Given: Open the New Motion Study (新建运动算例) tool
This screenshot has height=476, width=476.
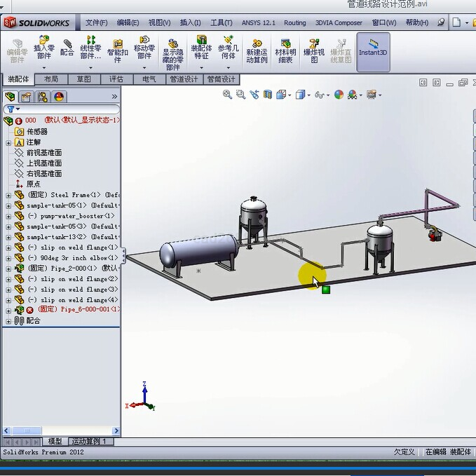Looking at the screenshot, I should [257, 50].
